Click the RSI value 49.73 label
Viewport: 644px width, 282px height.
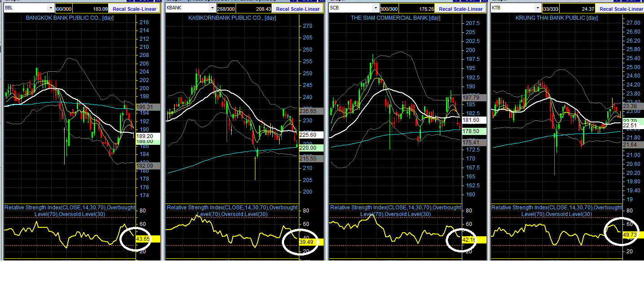coord(633,234)
